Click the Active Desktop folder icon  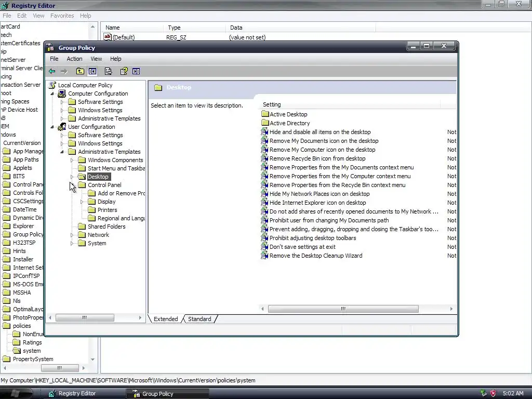click(265, 114)
